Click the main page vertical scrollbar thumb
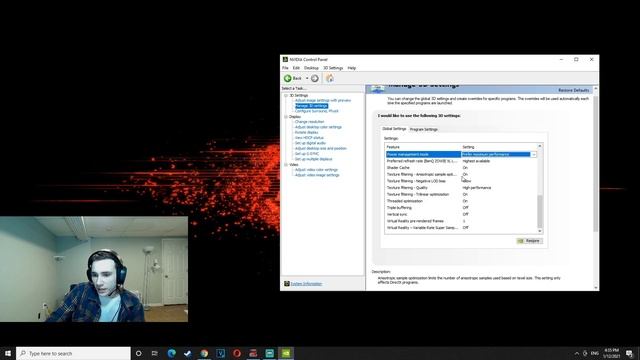Viewport: 640px width, 360px height. 596,163
